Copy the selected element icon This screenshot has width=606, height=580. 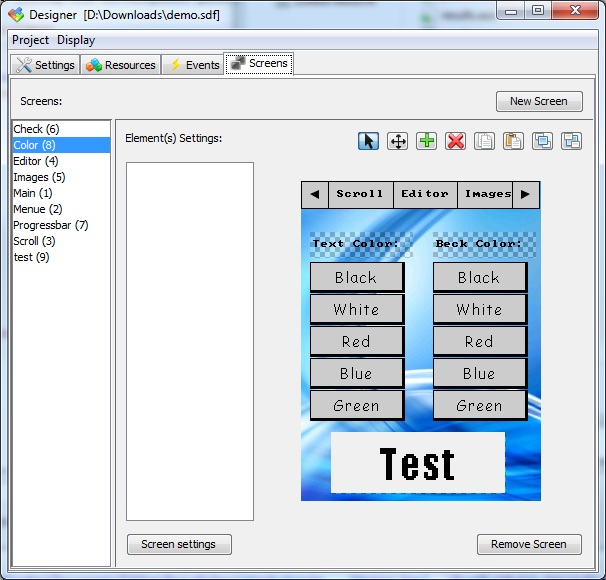coord(484,141)
